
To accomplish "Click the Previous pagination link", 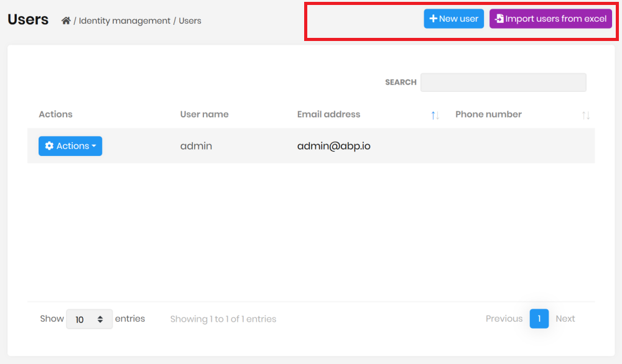I will pyautogui.click(x=504, y=319).
